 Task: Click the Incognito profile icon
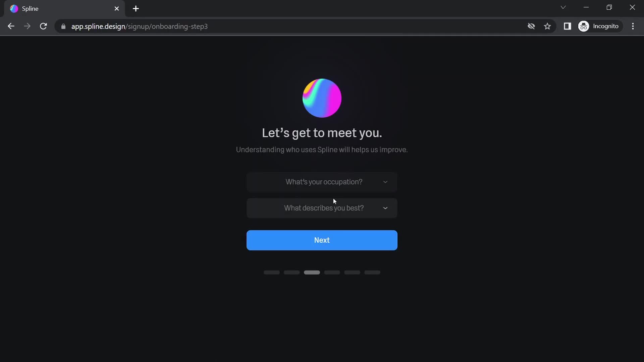click(584, 26)
